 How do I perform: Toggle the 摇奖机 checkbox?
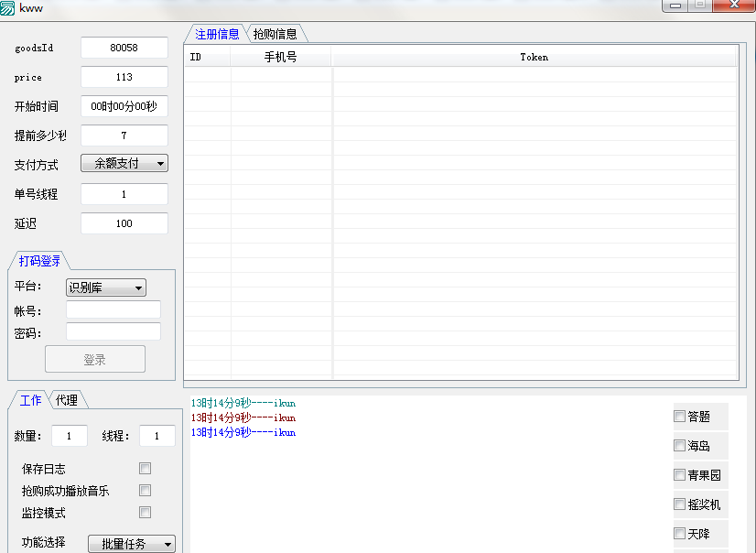coord(677,504)
